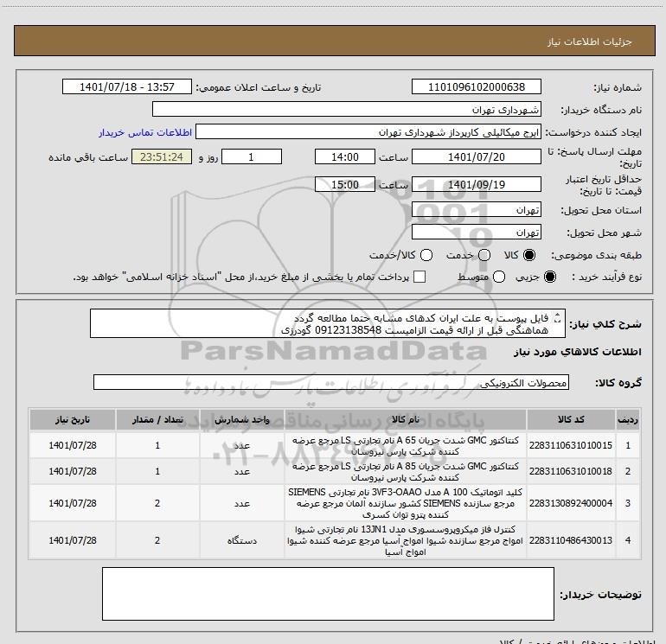Click the buyer organization field شهرداری تهران

tap(347, 109)
